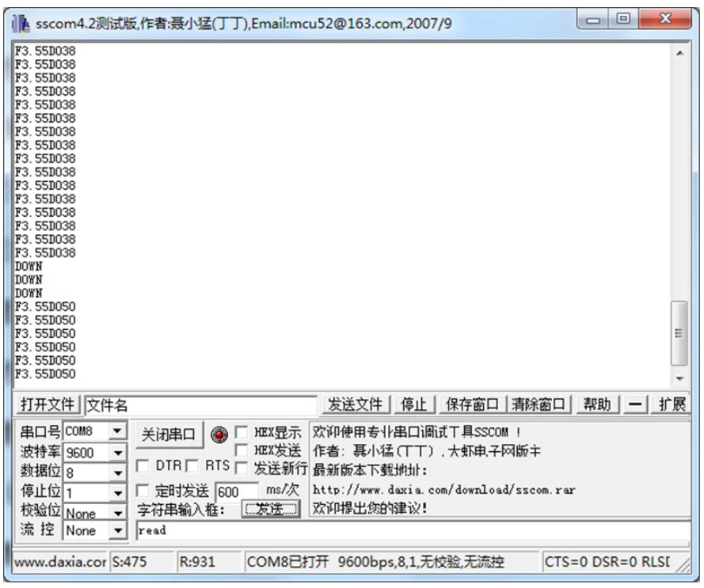
Task: Enable 定时发送 timed sending
Action: pyautogui.click(x=143, y=491)
